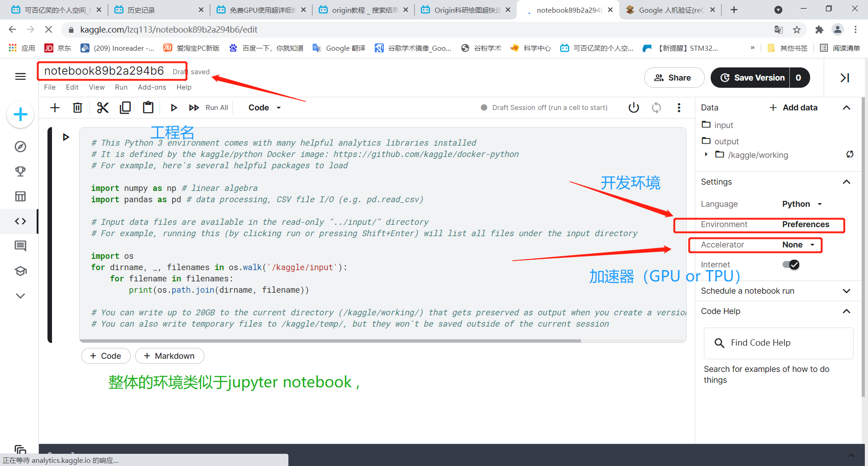Cut cell with the scissors icon
Screen dimensions: 868x466
pyautogui.click(x=103, y=108)
